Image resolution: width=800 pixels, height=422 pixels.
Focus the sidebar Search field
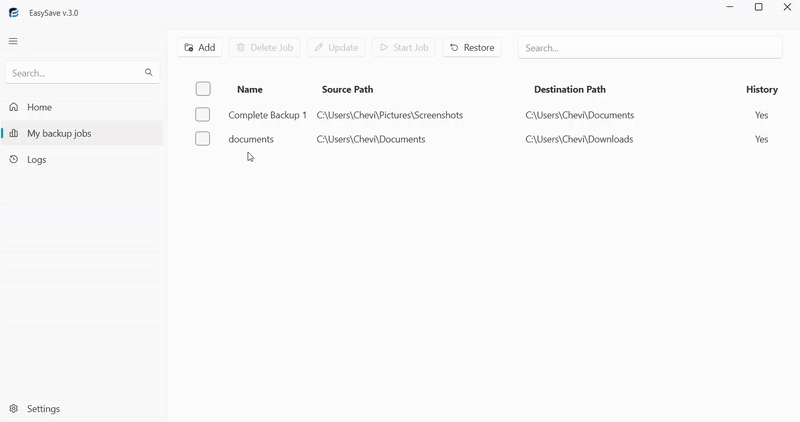point(82,73)
